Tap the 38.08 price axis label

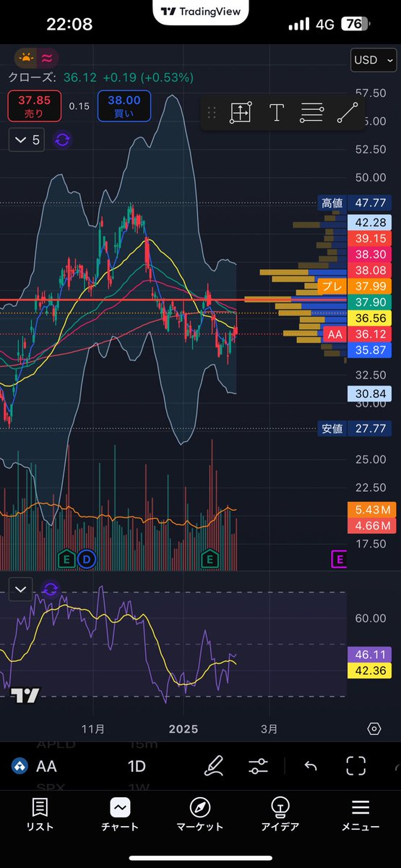pos(369,271)
